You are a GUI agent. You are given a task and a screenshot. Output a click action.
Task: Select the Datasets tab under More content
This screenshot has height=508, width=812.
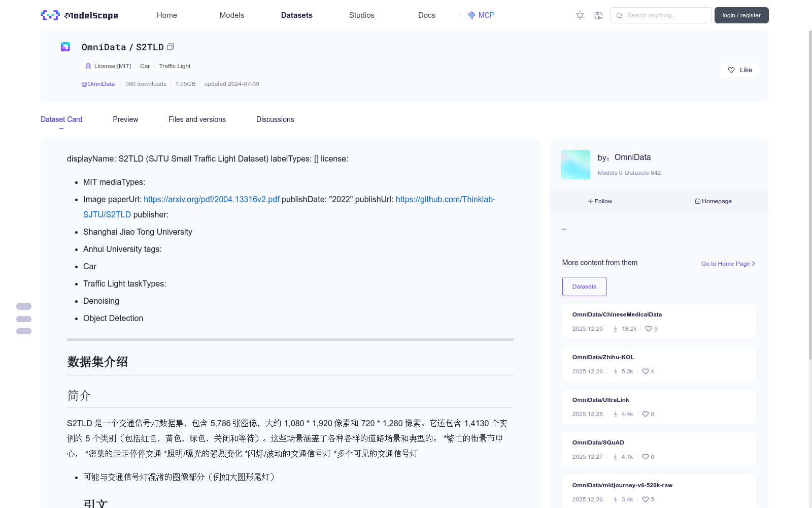tap(584, 287)
